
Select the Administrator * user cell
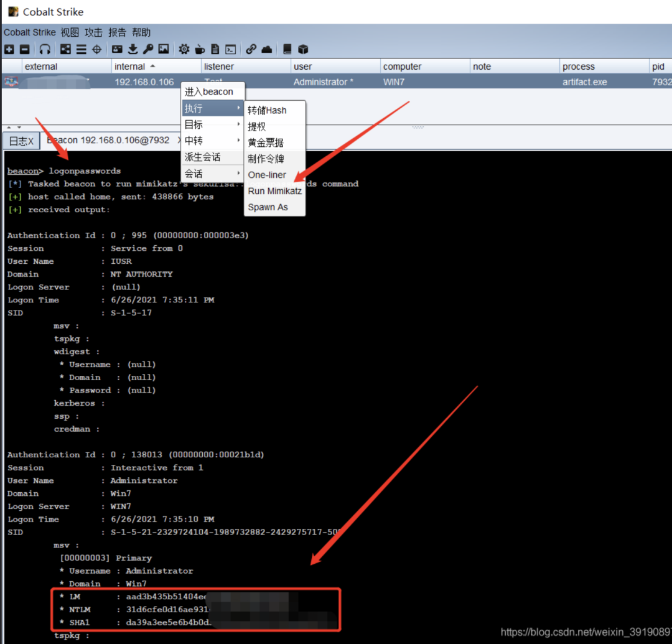coord(323,82)
